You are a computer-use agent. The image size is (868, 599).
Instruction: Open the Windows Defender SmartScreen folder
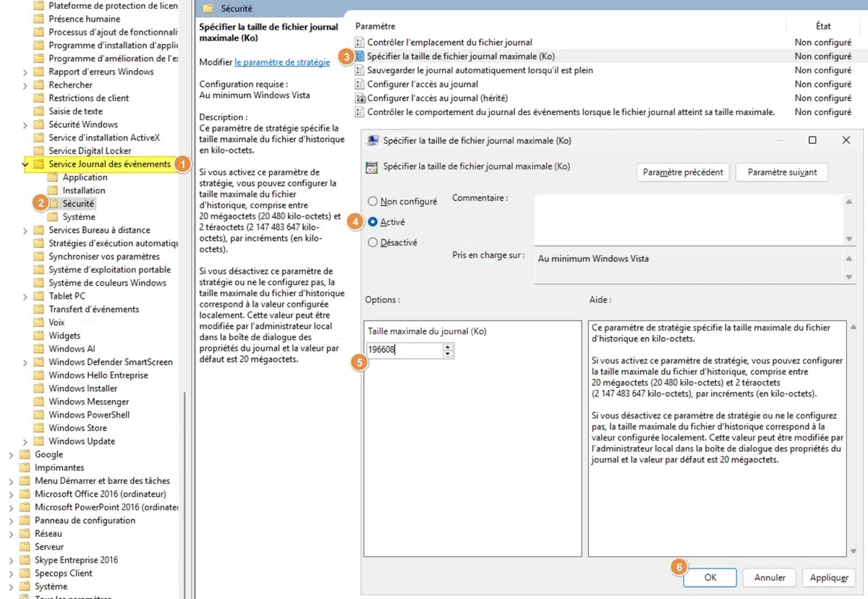coord(111,362)
